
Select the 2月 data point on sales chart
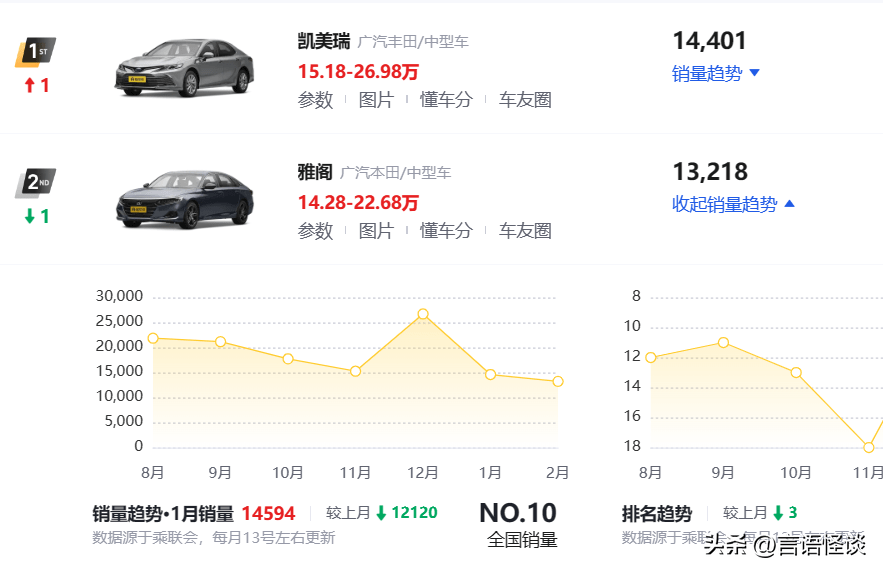point(558,382)
